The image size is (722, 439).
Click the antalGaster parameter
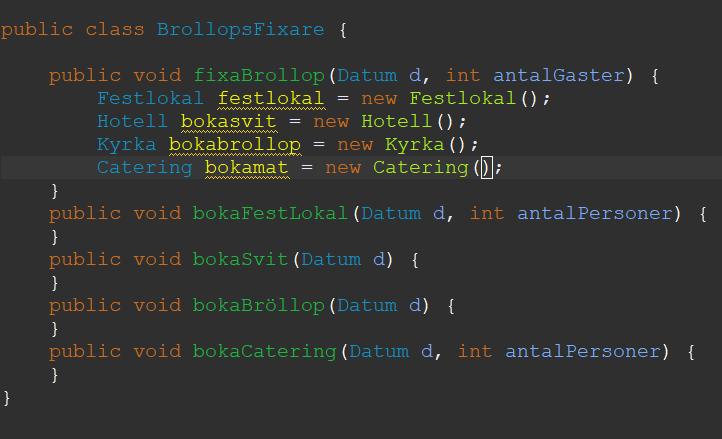tap(559, 75)
